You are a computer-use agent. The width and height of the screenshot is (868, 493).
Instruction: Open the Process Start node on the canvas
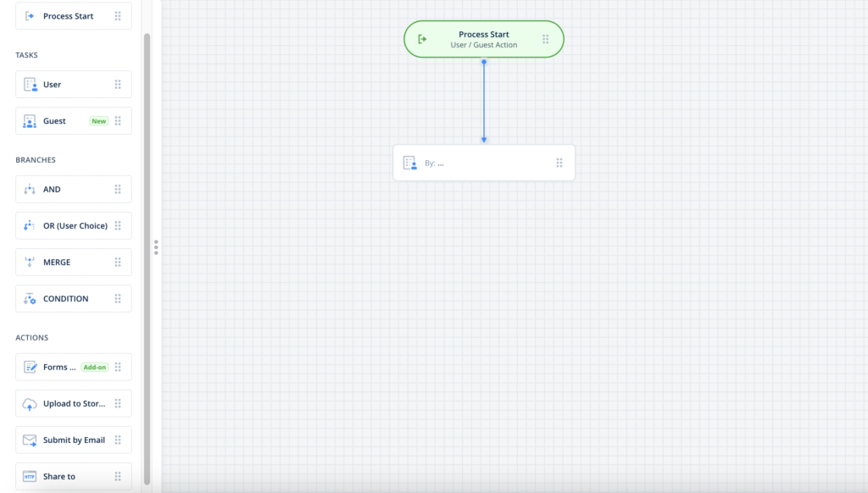[483, 39]
